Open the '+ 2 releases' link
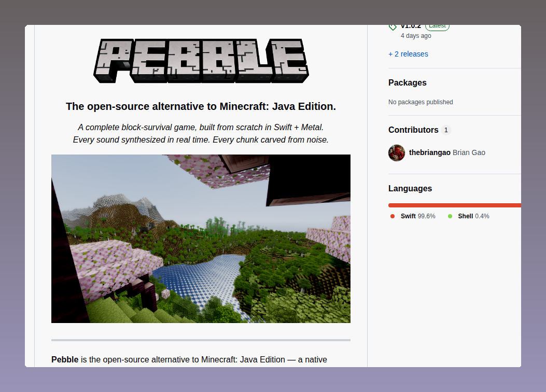This screenshot has height=392, width=546. pos(408,54)
